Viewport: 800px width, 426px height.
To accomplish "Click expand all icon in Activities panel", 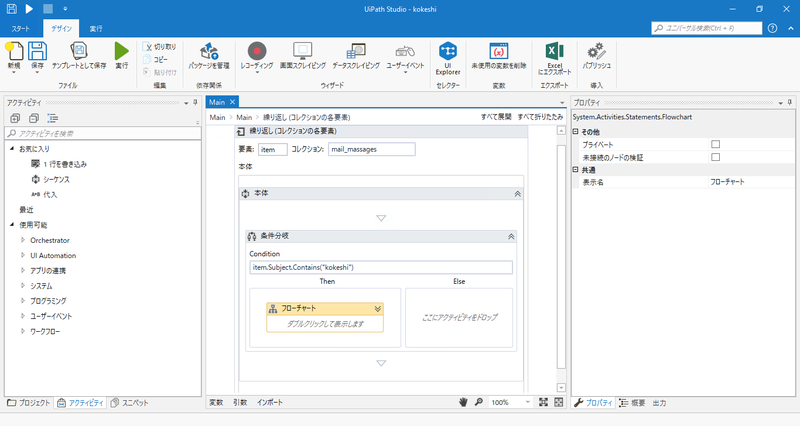I will [15, 118].
